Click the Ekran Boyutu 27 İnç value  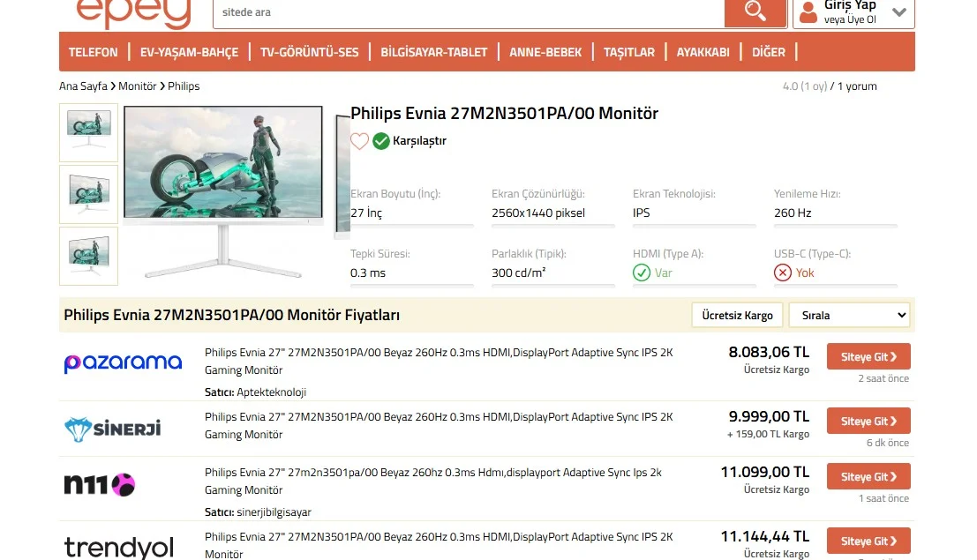[366, 213]
